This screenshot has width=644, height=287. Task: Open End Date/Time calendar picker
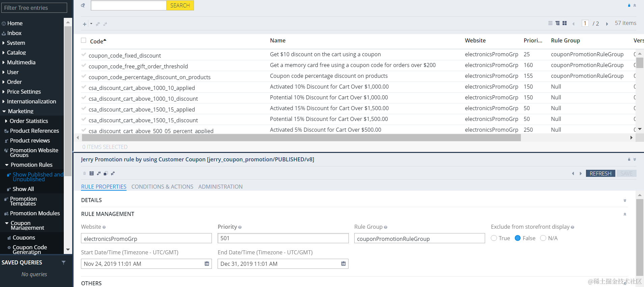(343, 264)
